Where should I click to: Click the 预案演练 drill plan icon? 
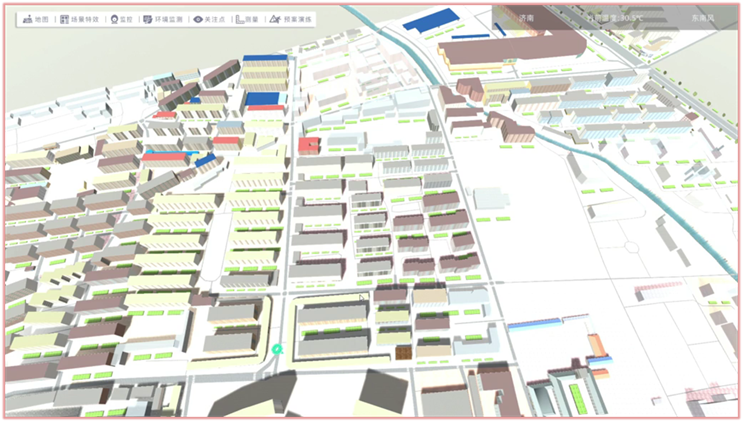[275, 19]
